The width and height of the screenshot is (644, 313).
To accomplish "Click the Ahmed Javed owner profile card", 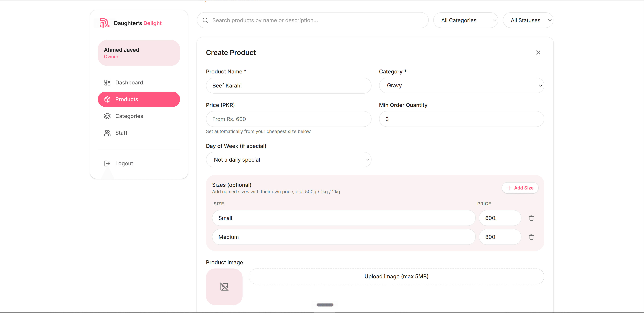I will pos(139,53).
